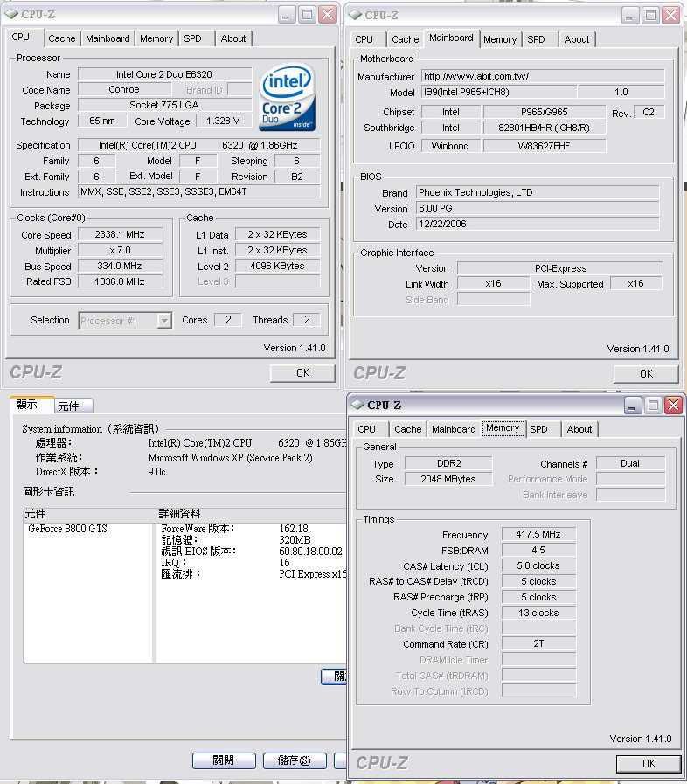
Task: Click the 儲存(S) save button
Action: (295, 760)
